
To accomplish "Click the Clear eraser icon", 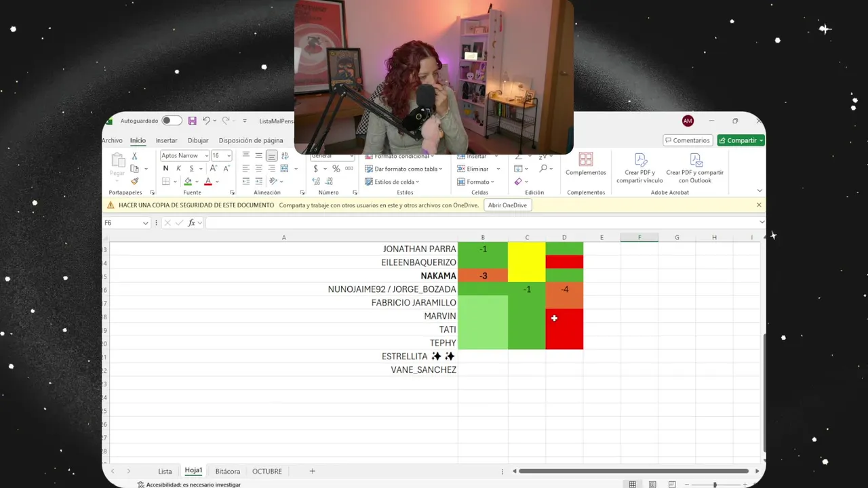I will coord(518,182).
